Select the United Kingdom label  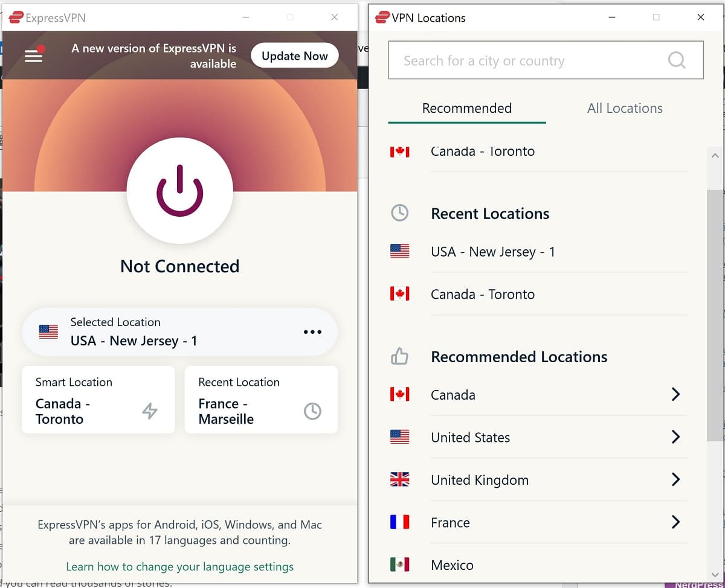[480, 481]
